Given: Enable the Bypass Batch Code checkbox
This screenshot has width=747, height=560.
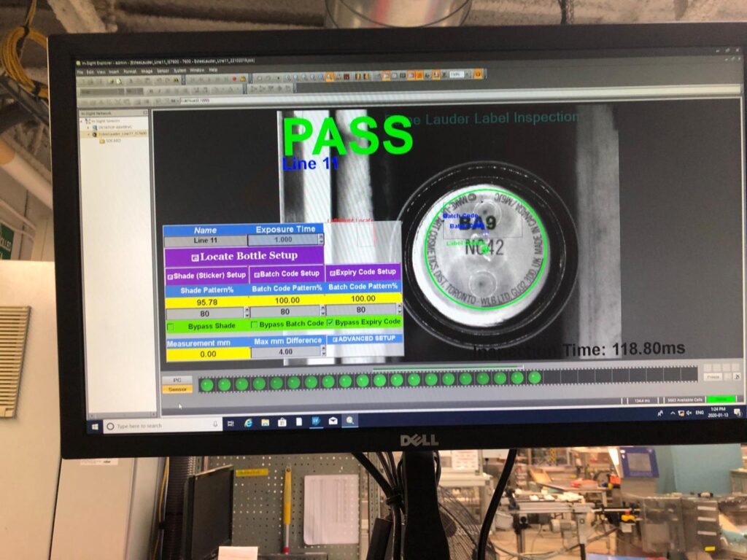Looking at the screenshot, I should pyautogui.click(x=255, y=324).
